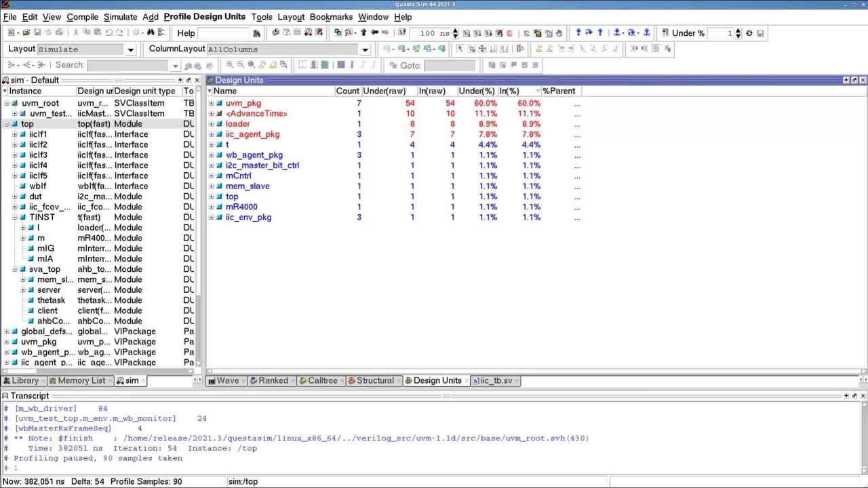
Task: Click the add icon on Transcript pane header
Action: (846, 396)
